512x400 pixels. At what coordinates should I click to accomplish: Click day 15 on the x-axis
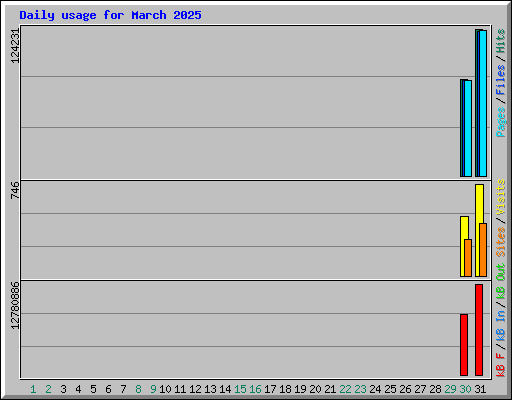(240, 389)
